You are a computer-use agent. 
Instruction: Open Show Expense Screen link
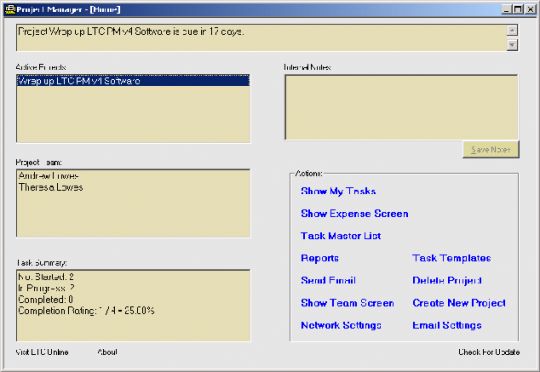click(354, 214)
